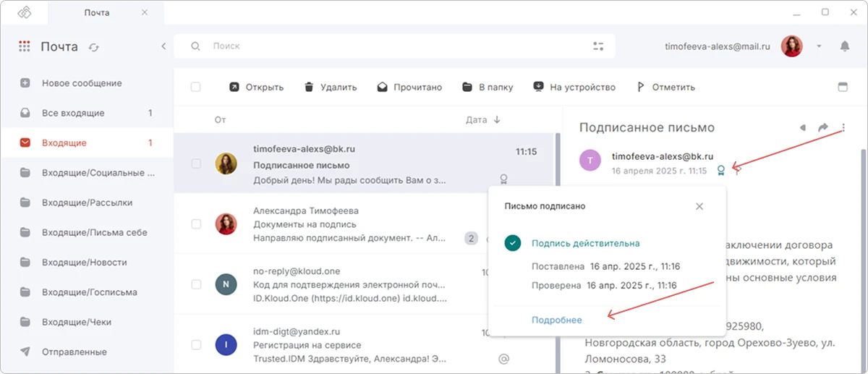Viewport: 868px width, 374px height.
Task: Click На устройство toolbar button
Action: 574,87
